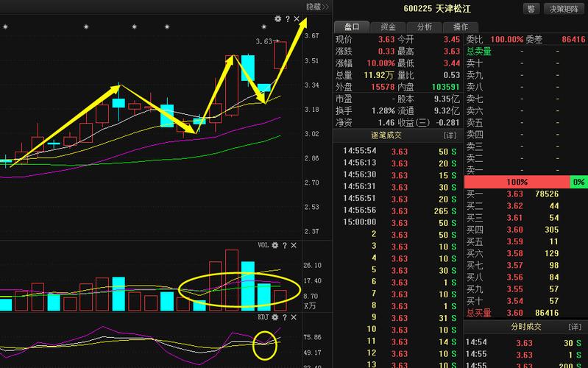Select 买五 price 3.59 row

coord(525,241)
